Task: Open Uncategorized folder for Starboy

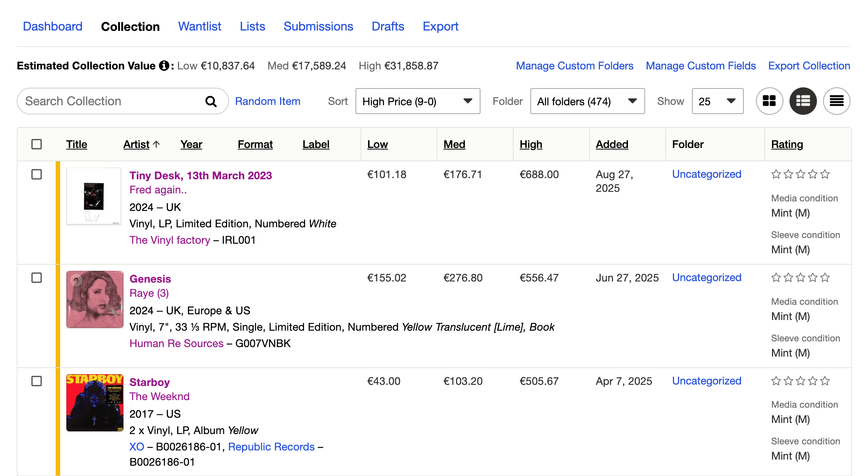Action: 706,381
